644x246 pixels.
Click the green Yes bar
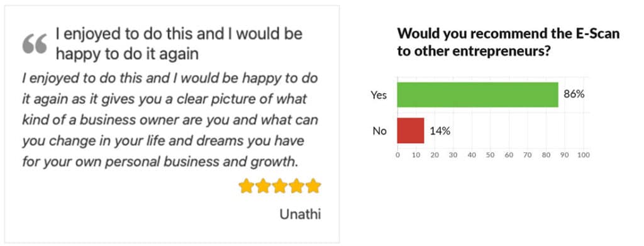pos(478,95)
